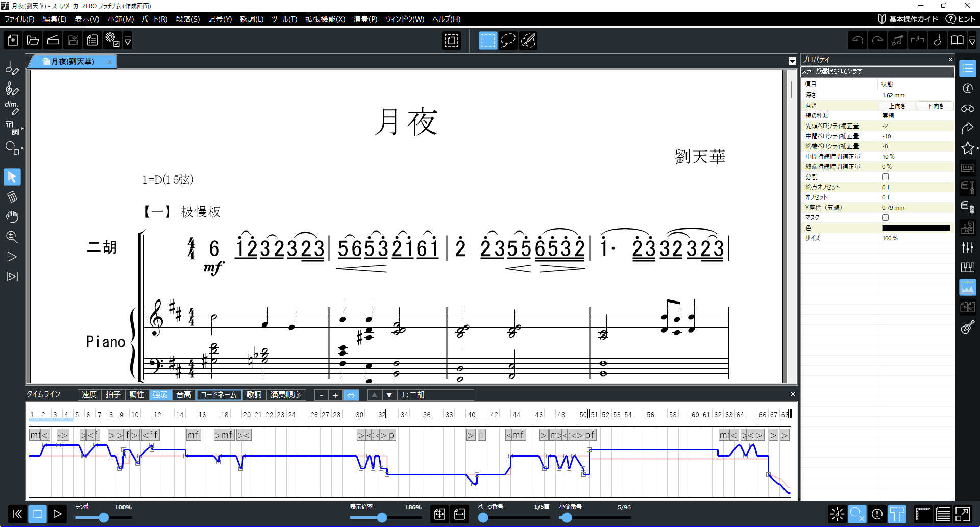
Task: Switch to the 月夜(劉天華) document tab
Action: coord(72,62)
